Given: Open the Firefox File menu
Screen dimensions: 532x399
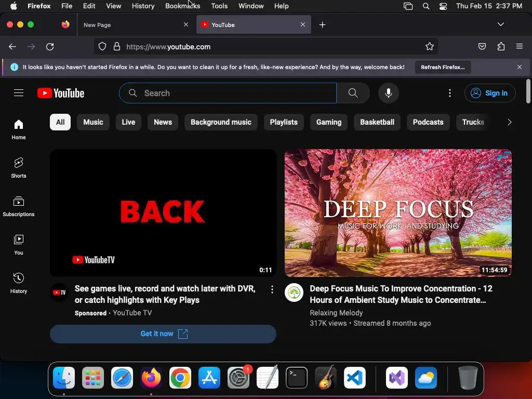Looking at the screenshot, I should pyautogui.click(x=66, y=6).
